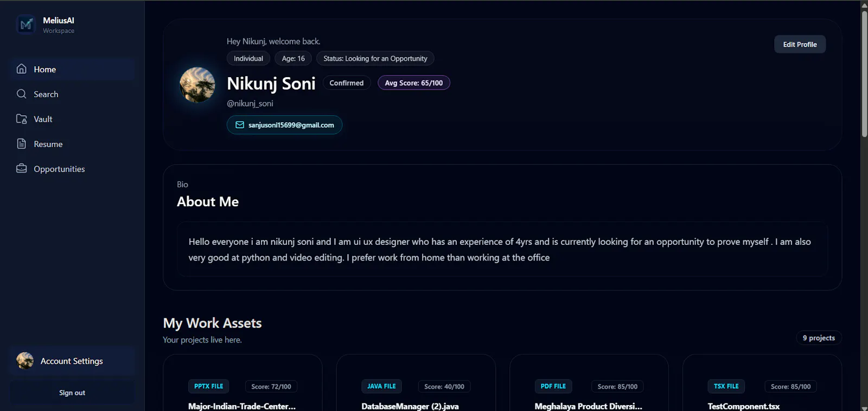The height and width of the screenshot is (411, 868).
Task: Open the Home menu item
Action: (72, 69)
